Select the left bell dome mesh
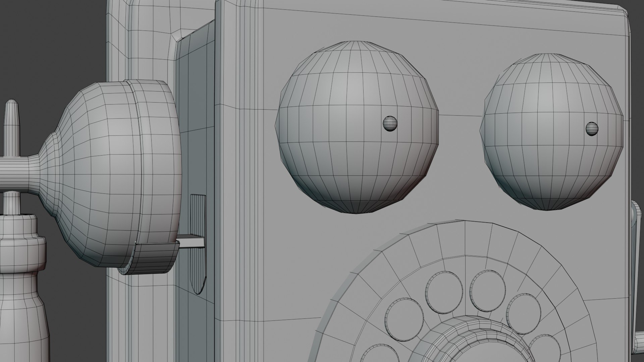Viewport: 644px width, 362px height. click(x=357, y=127)
